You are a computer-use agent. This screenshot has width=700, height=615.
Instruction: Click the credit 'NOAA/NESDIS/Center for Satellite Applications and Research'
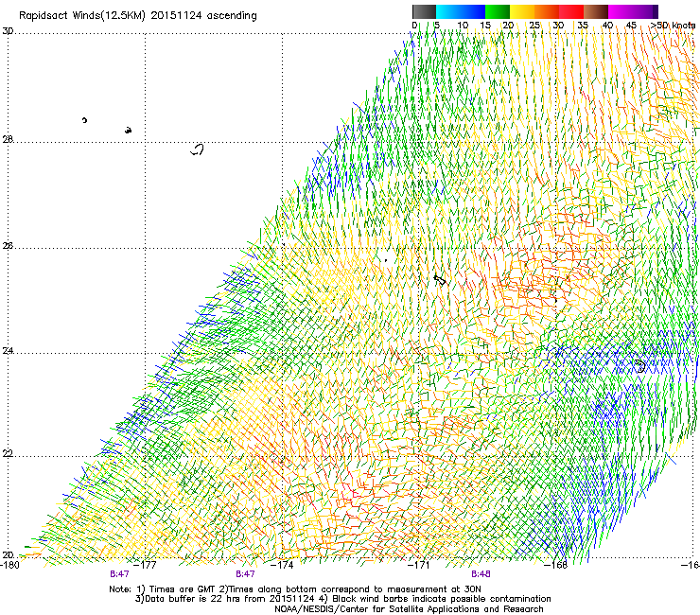click(x=409, y=609)
